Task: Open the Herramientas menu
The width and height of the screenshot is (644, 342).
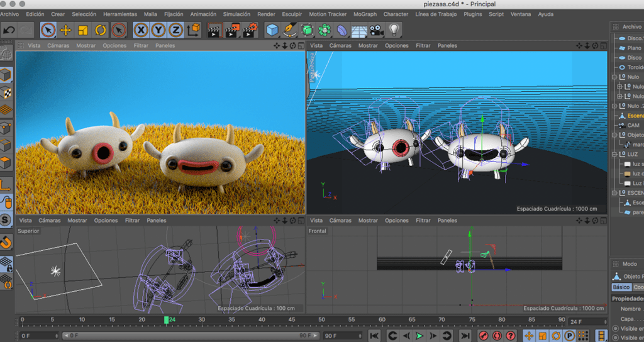Action: (120, 14)
